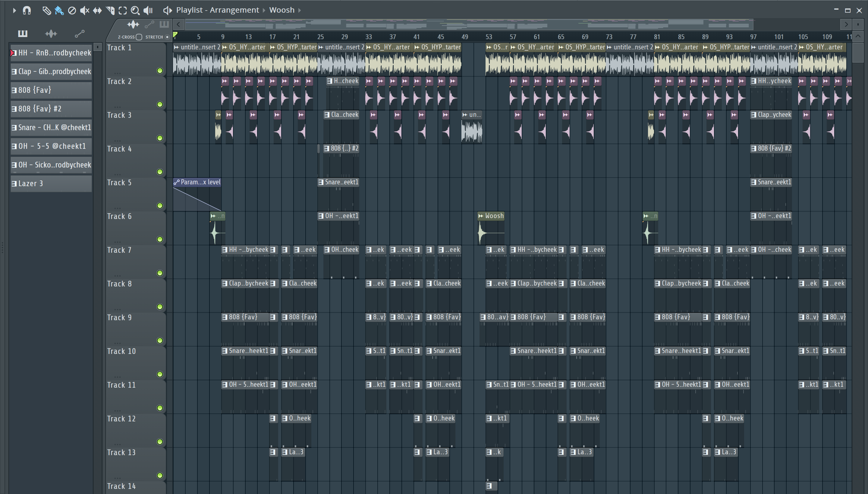Select the Playback speaker tool
The image size is (868, 494).
(148, 11)
